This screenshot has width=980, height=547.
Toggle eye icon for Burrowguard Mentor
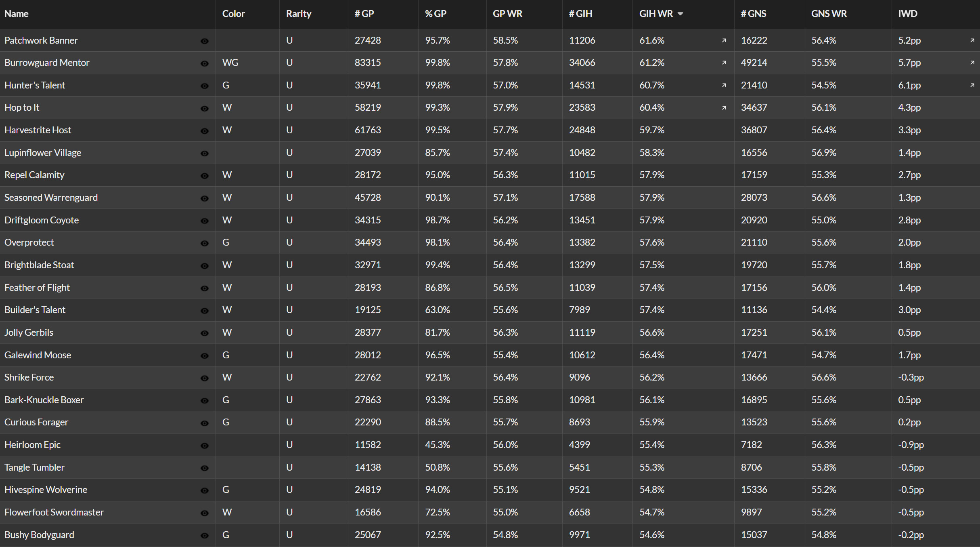tap(205, 63)
